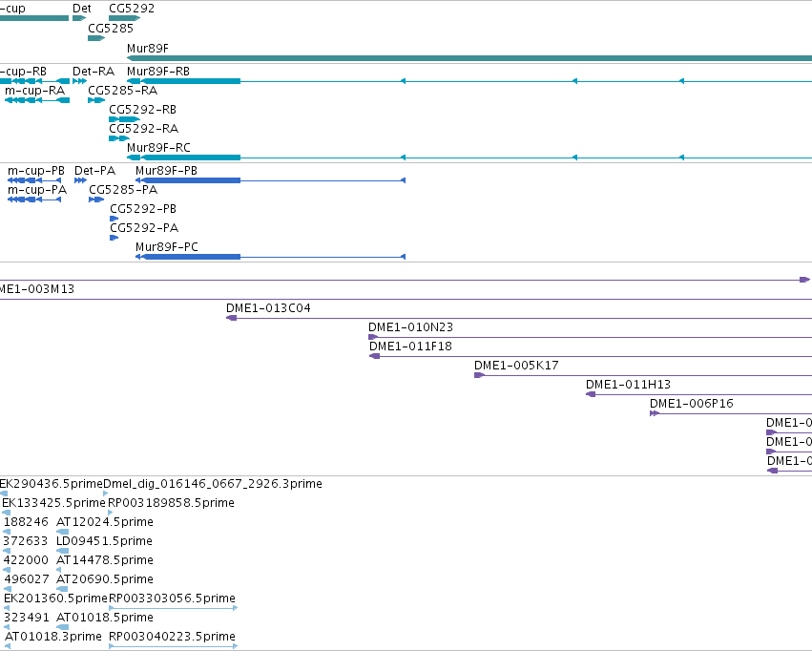Image resolution: width=812 pixels, height=651 pixels.
Task: Click the Mur89F-PC coding region bar
Action: (x=191, y=257)
